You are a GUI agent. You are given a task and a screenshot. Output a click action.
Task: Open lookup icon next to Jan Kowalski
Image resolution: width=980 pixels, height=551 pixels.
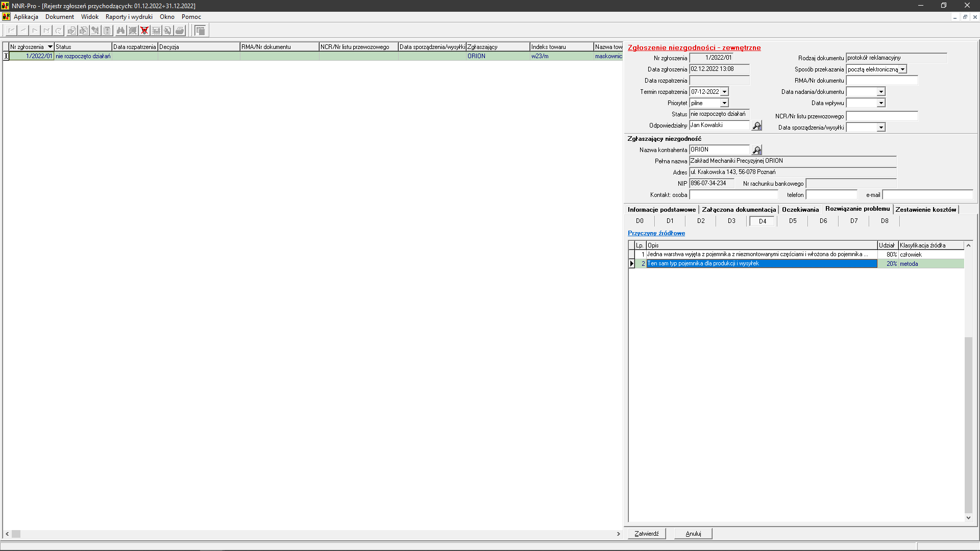click(x=757, y=126)
